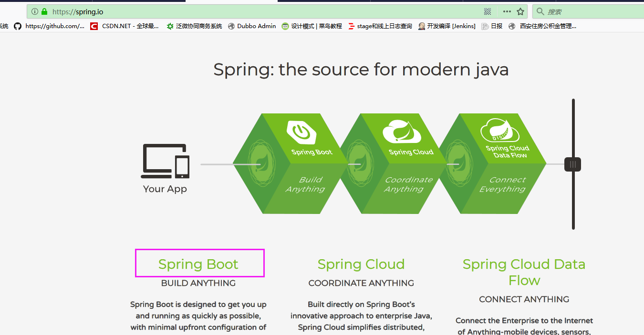Open the Spring Cloud heading link

(361, 264)
